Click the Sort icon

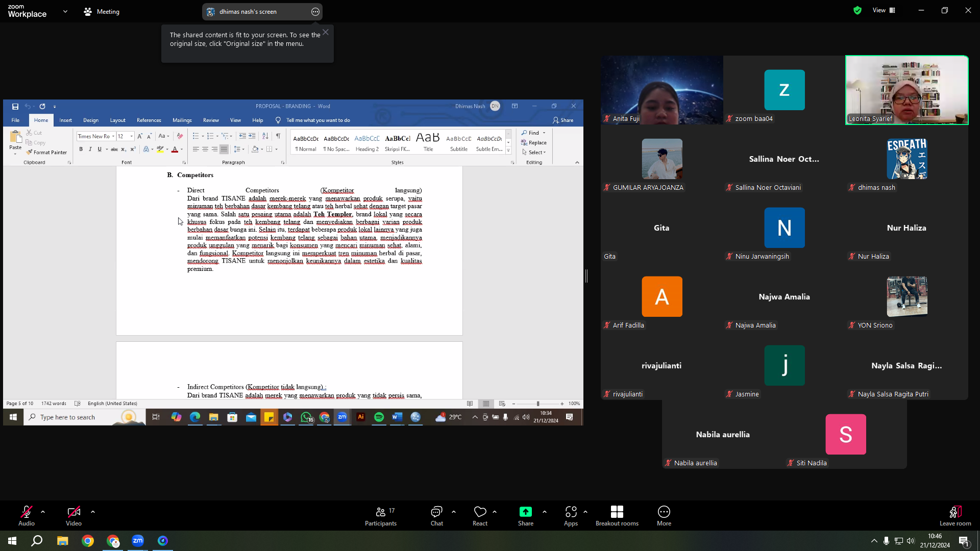(x=265, y=136)
